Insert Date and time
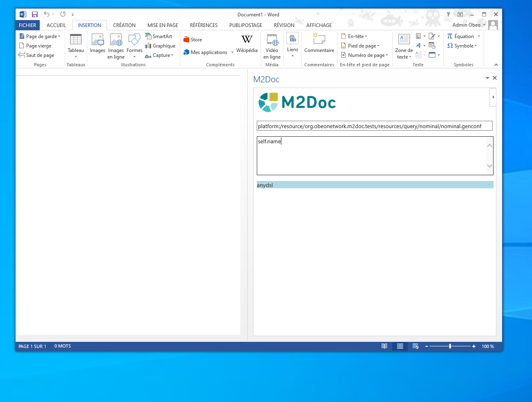The width and height of the screenshot is (532, 402). 432,45
